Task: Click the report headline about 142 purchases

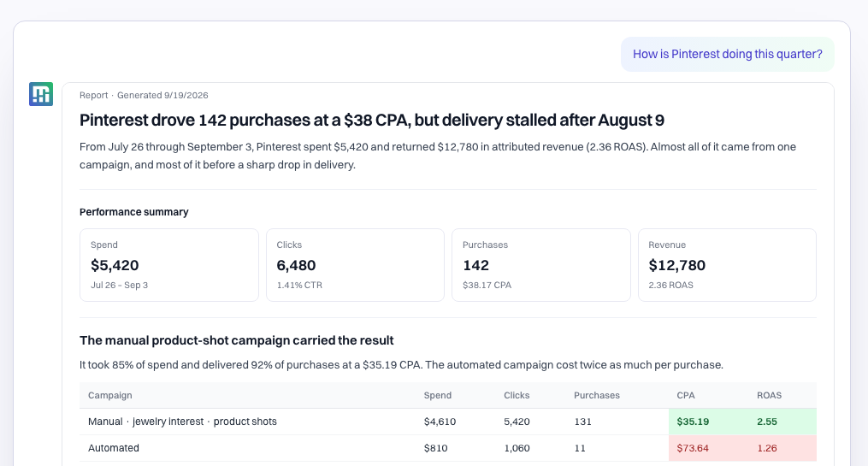Action: (x=372, y=120)
